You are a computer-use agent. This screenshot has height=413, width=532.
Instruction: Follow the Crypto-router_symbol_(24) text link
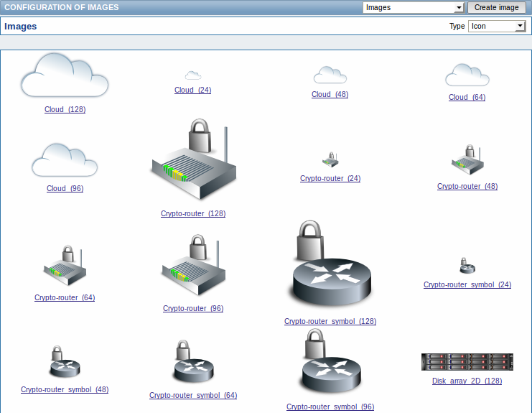467,284
